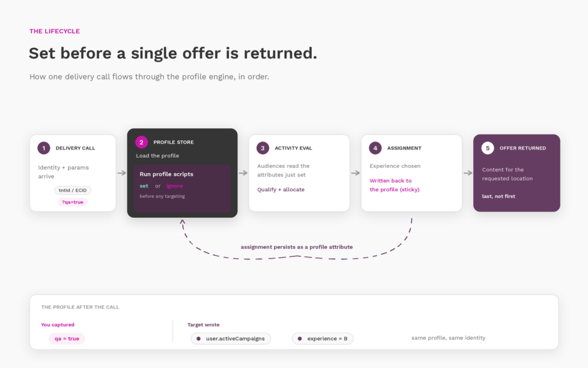The height and width of the screenshot is (368, 588).
Task: Click the ?qa=true parameter pill
Action: [73, 202]
